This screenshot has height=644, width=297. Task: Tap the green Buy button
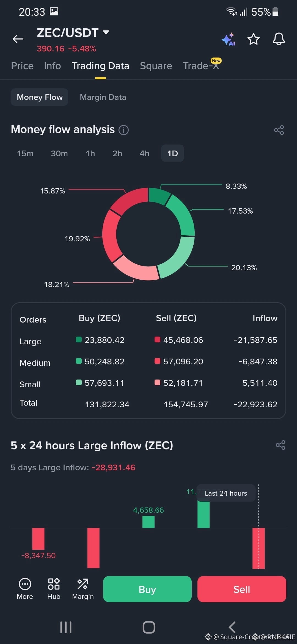coord(147,589)
